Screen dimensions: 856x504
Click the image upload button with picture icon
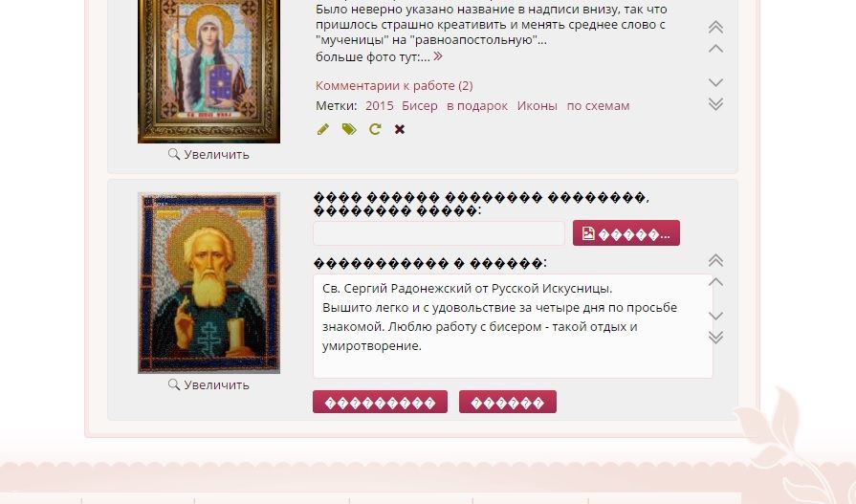point(626,233)
